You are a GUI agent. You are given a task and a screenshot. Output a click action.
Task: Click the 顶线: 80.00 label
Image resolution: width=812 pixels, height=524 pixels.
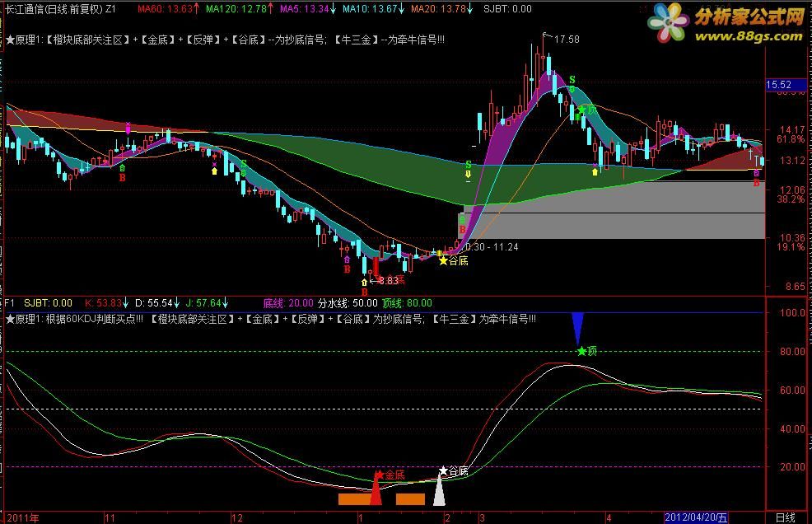[407, 303]
